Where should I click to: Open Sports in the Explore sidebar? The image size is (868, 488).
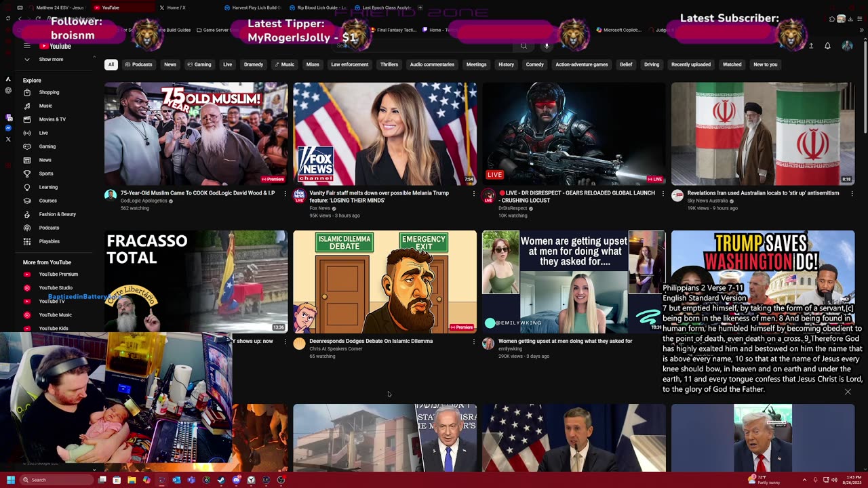point(46,174)
